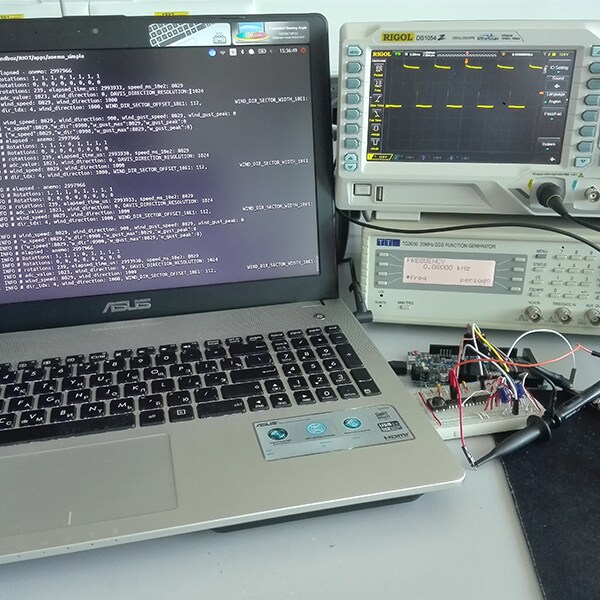Select the -Width measurement icon

375,144
